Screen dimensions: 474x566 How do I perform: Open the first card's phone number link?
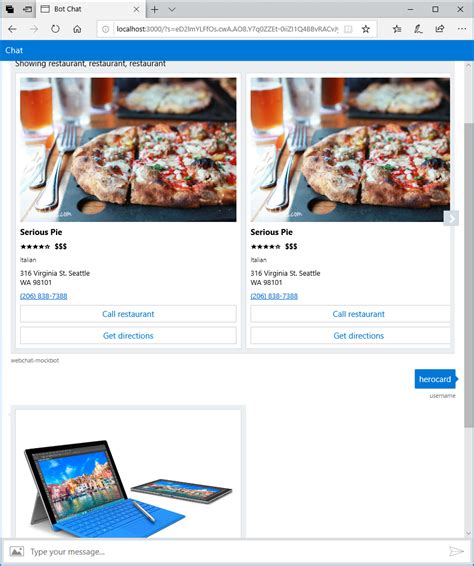(44, 296)
